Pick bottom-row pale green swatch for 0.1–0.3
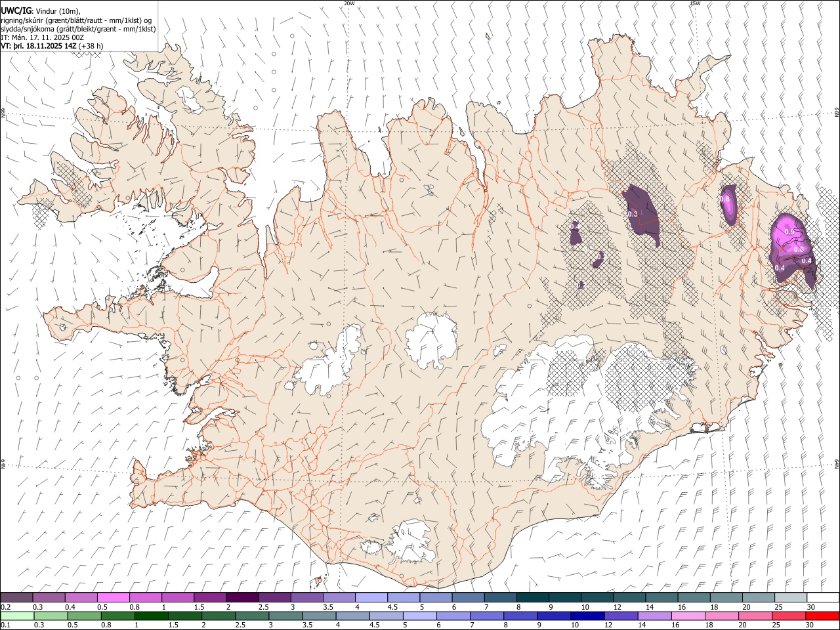 click(18, 616)
